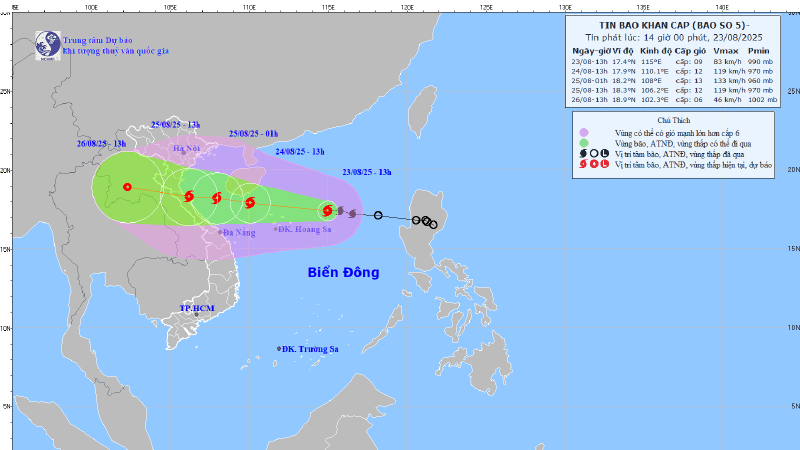Click the meteorological agency logo
The width and height of the screenshot is (800, 450).
(47, 43)
